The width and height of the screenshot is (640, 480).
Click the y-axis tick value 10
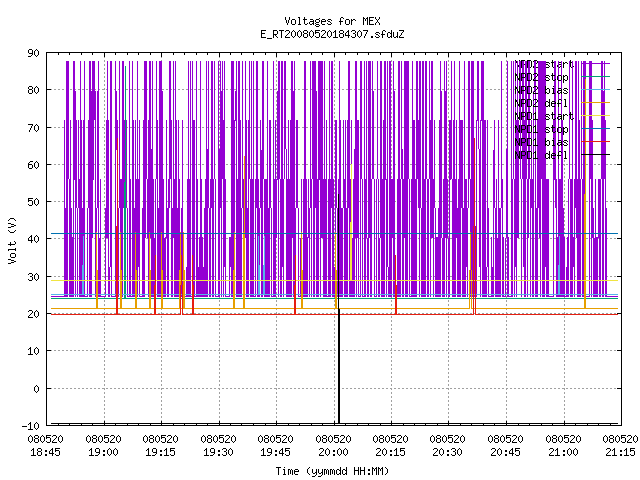click(33, 351)
